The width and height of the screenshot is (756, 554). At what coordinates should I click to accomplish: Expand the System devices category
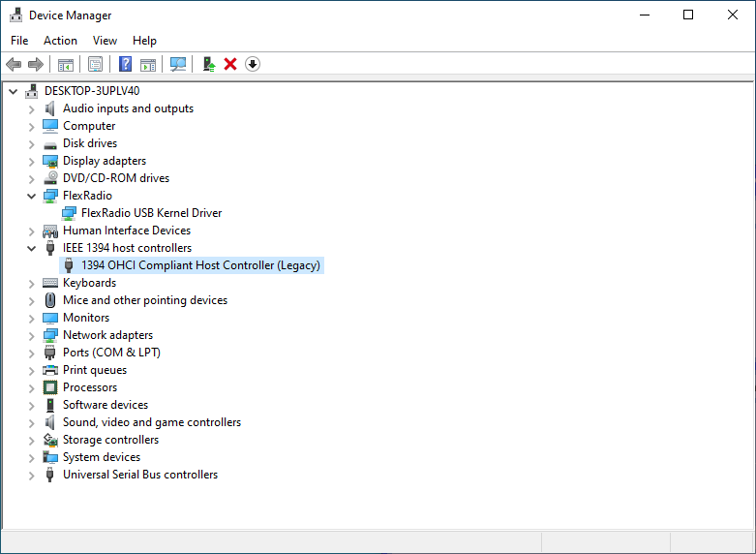tap(31, 458)
